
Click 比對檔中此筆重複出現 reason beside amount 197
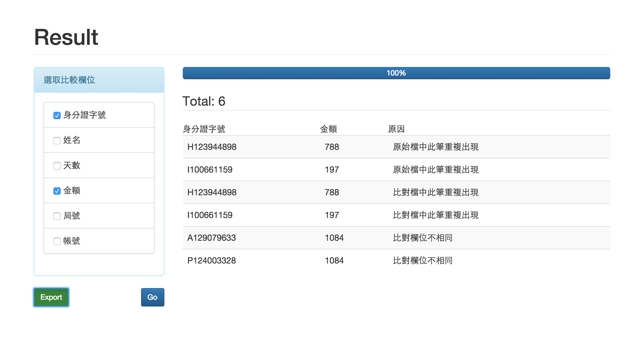point(436,215)
